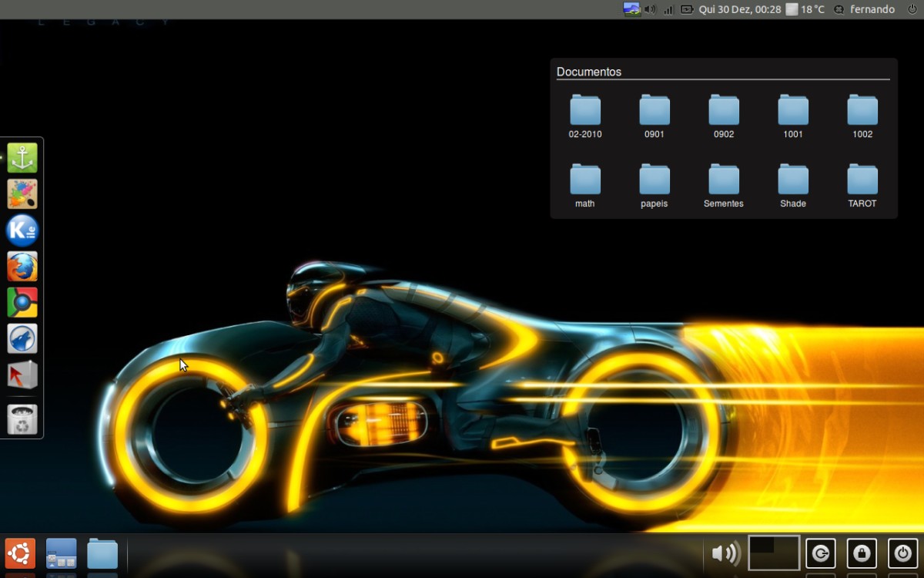Click the workspace switcher in bottom dock
Viewport: 924px width, 578px height.
pos(774,553)
